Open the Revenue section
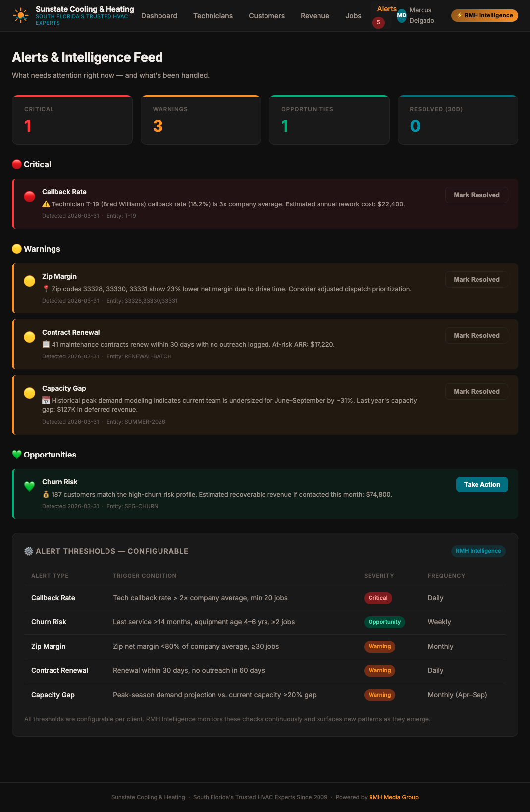The width and height of the screenshot is (530, 812). tap(315, 16)
